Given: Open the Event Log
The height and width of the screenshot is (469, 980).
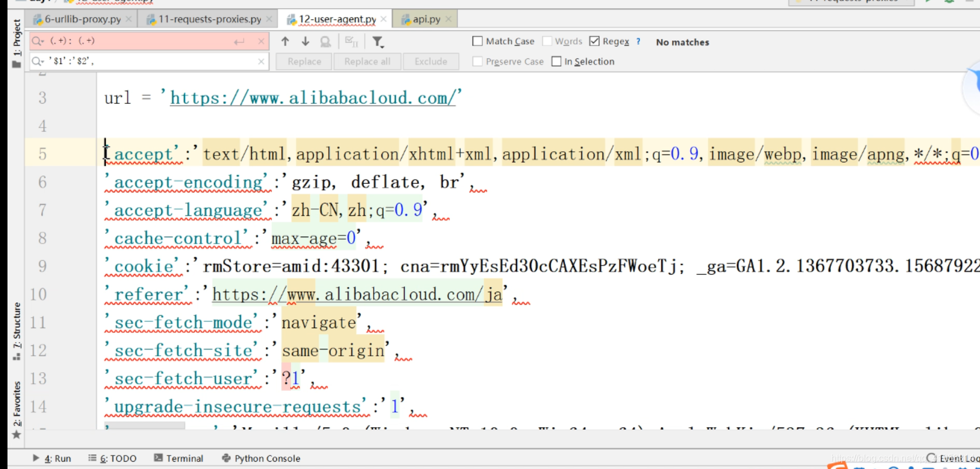Looking at the screenshot, I should tap(953, 458).
